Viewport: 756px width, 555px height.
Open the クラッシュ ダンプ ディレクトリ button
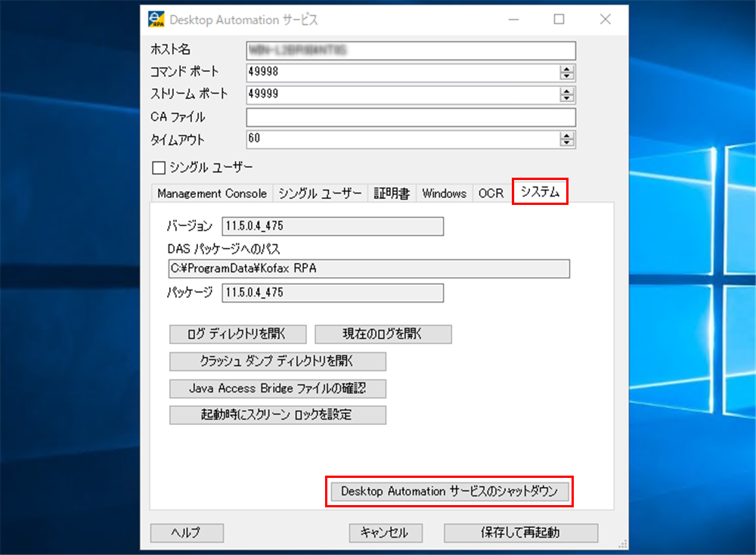pyautogui.click(x=277, y=361)
